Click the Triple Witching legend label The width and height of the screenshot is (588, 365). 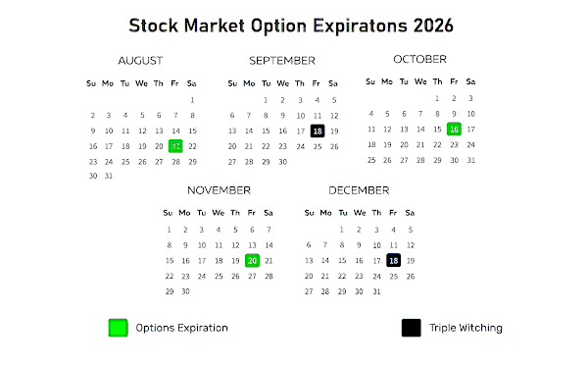[465, 328]
